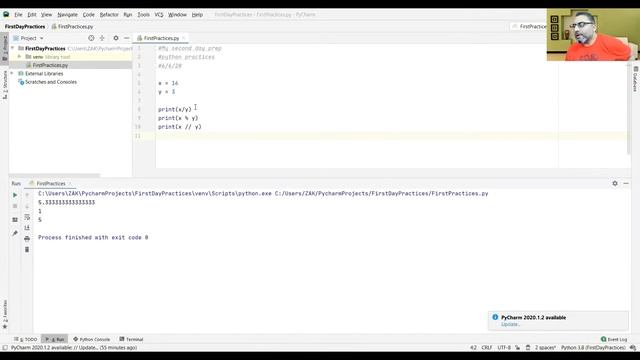
Task: Open the Database tool window side tab
Action: click(x=635, y=79)
